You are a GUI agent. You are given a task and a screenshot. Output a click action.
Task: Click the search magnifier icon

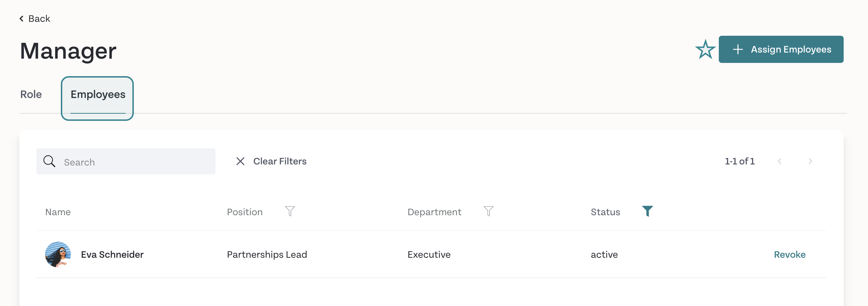[x=49, y=161]
